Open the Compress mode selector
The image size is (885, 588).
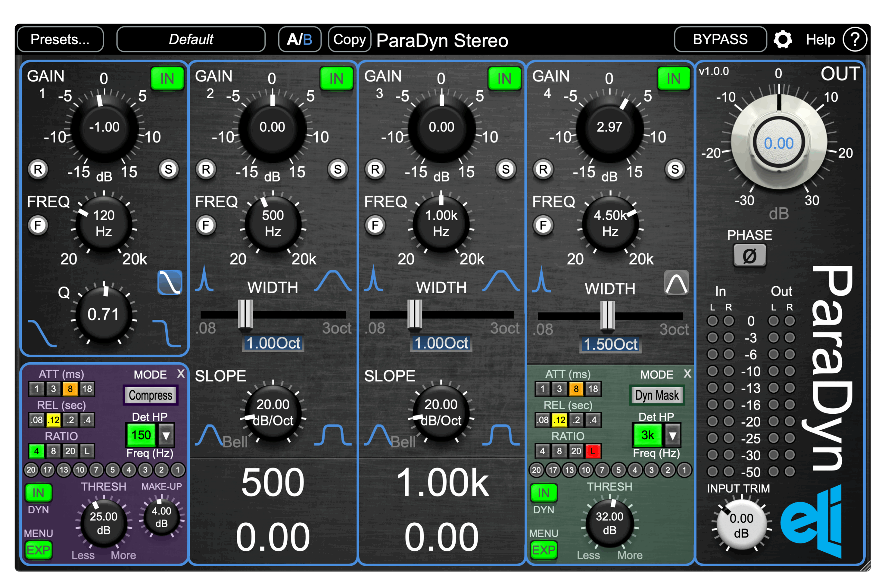point(150,395)
